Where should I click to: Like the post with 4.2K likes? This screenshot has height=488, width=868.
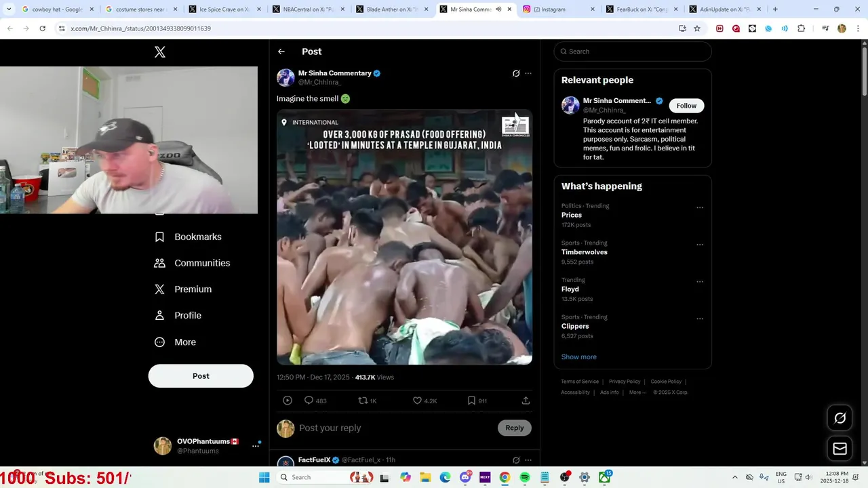(425, 401)
